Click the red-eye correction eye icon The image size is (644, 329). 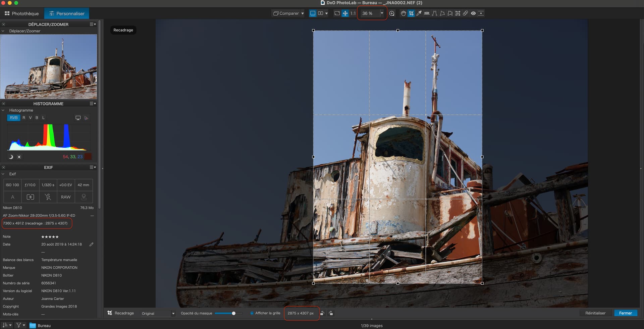pyautogui.click(x=473, y=13)
